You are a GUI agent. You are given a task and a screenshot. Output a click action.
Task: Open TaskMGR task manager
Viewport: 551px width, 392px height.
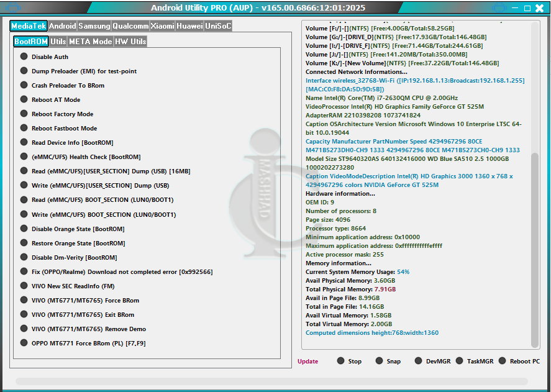tap(460, 361)
